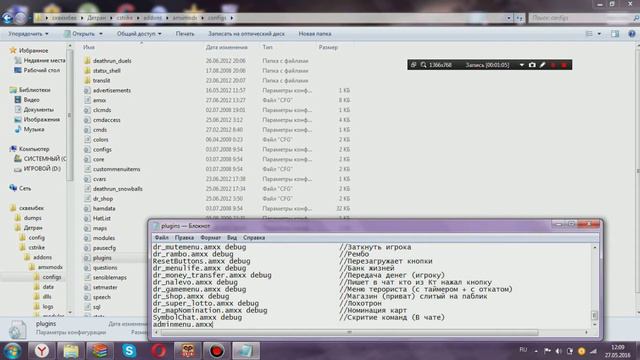Click the volume speaker icon in system tray
The image size is (640, 360).
point(559,351)
